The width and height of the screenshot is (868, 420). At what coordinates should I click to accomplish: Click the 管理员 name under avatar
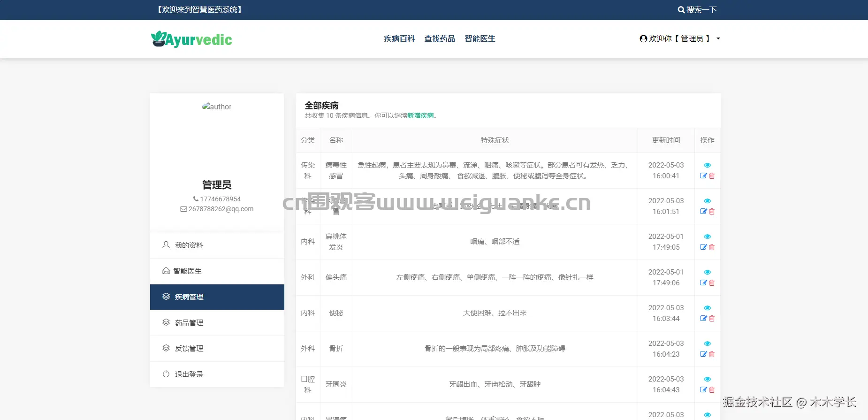[217, 184]
